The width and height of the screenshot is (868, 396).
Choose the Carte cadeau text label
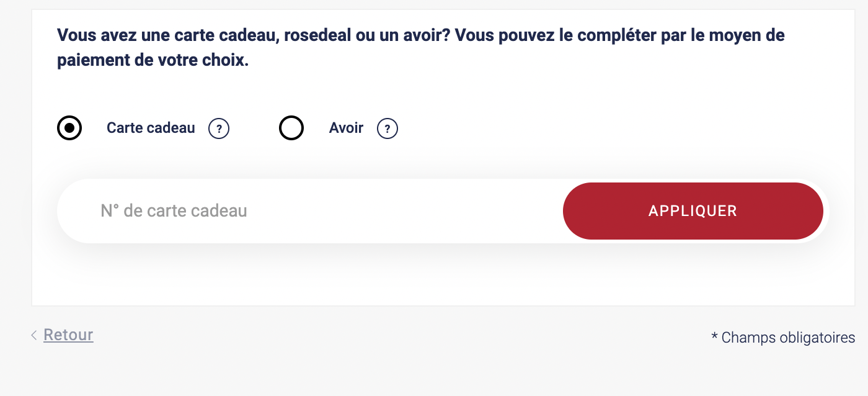[151, 128]
